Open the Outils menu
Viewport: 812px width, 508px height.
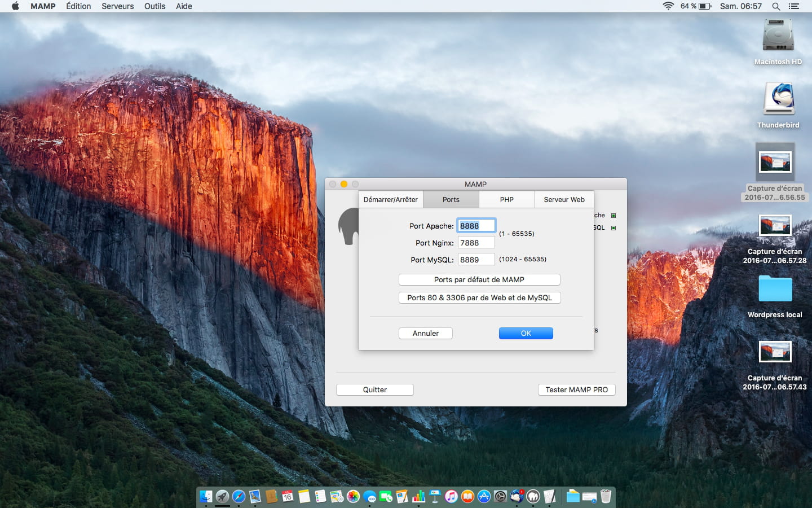[x=155, y=6]
